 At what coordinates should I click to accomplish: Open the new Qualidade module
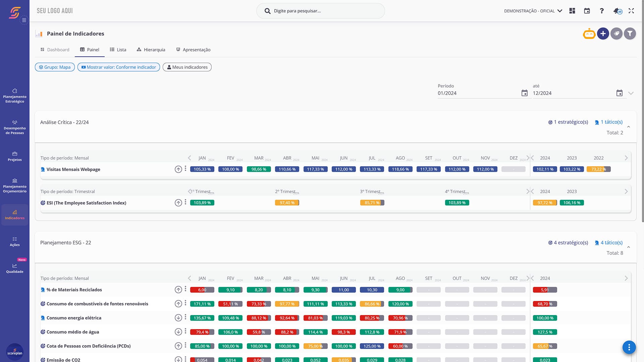point(15,268)
